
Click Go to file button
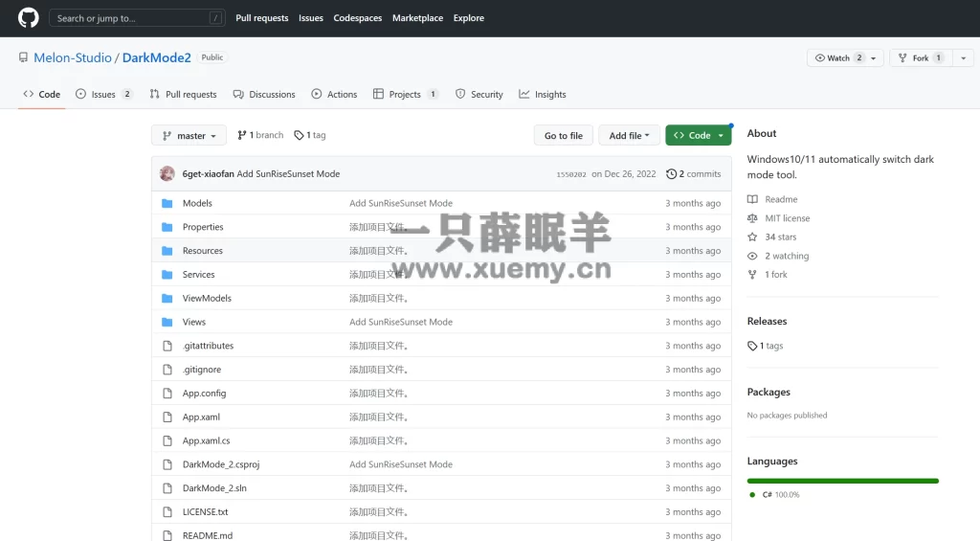563,136
